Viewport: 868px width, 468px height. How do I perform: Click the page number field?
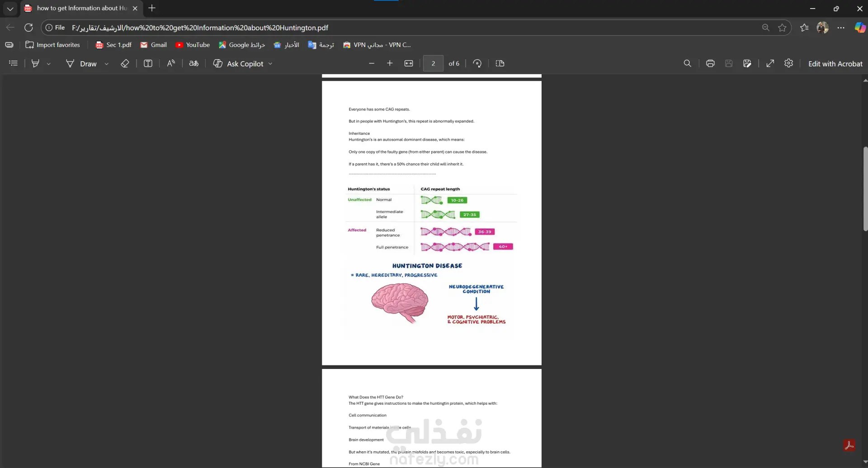[433, 64]
